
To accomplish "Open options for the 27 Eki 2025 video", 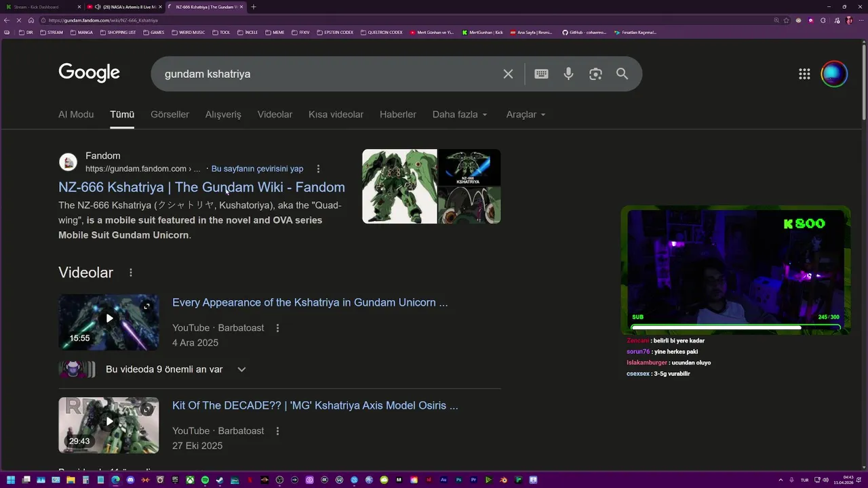I will 277,431.
